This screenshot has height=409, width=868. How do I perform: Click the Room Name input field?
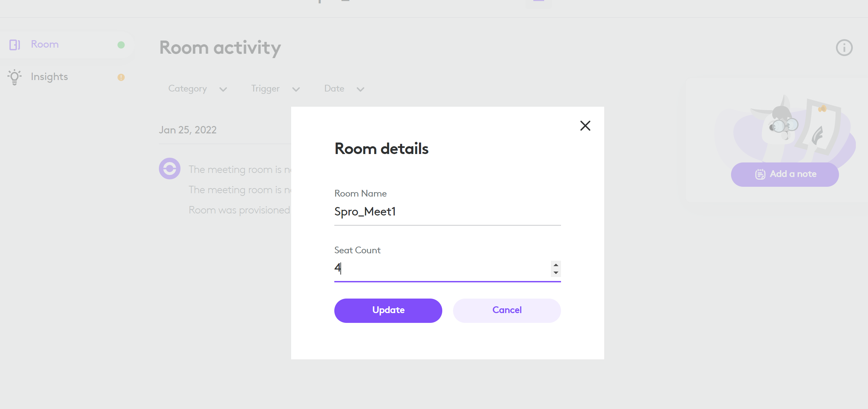point(447,212)
